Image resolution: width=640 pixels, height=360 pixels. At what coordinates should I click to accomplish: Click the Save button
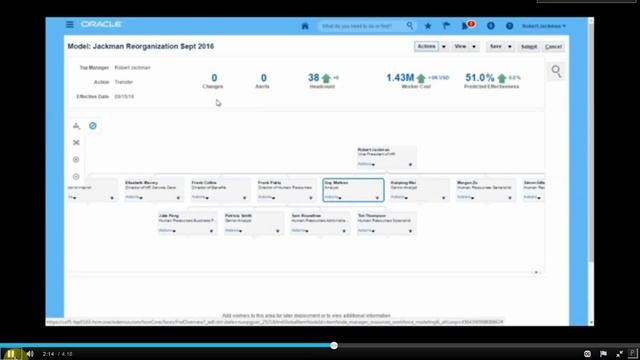(496, 47)
